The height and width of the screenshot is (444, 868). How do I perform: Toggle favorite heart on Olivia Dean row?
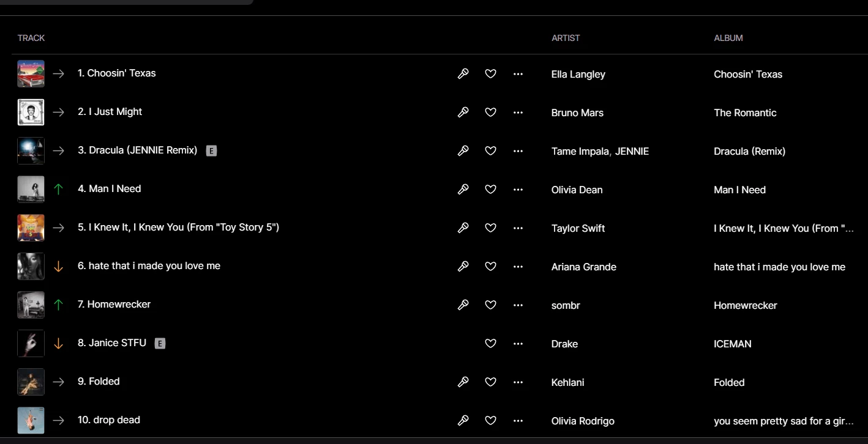[490, 190]
